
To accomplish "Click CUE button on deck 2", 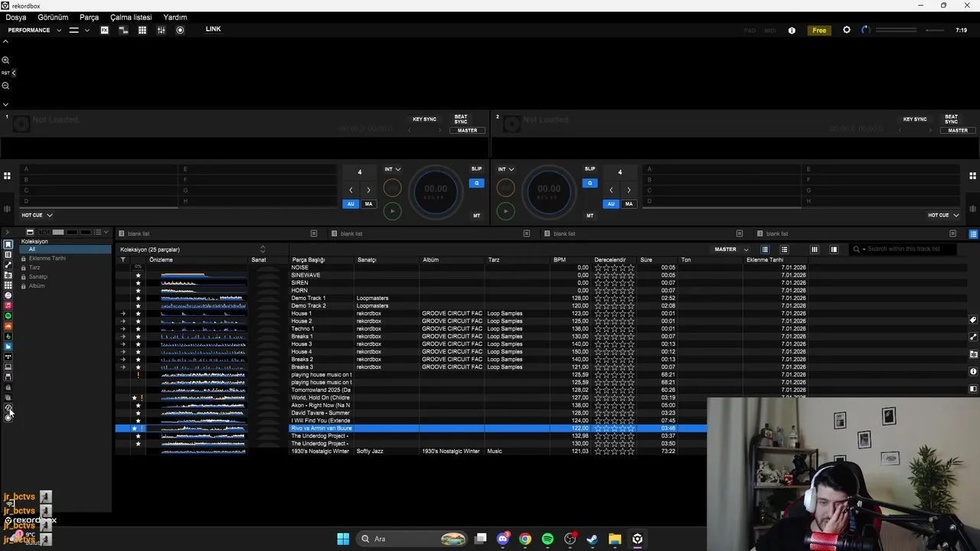I will pyautogui.click(x=505, y=187).
